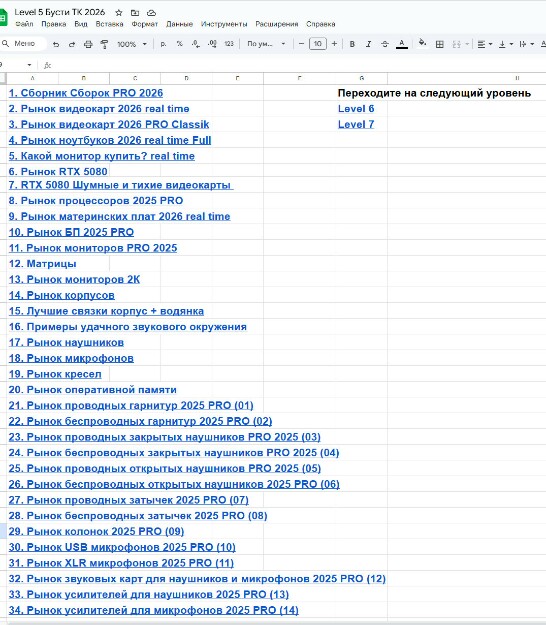Click the redo arrow icon
This screenshot has width=546, height=625.
(x=72, y=44)
